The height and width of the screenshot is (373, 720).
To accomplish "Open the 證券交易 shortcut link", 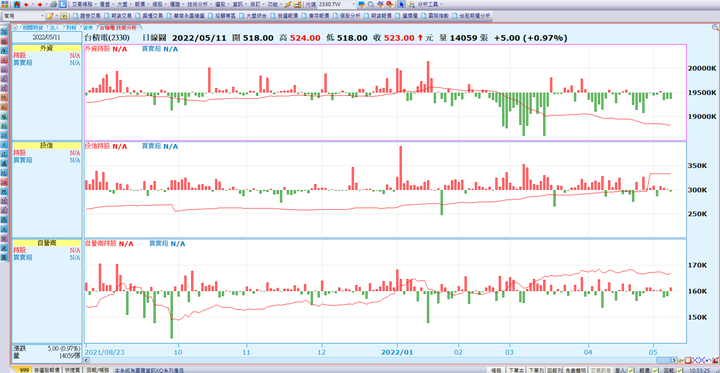I will click(86, 16).
